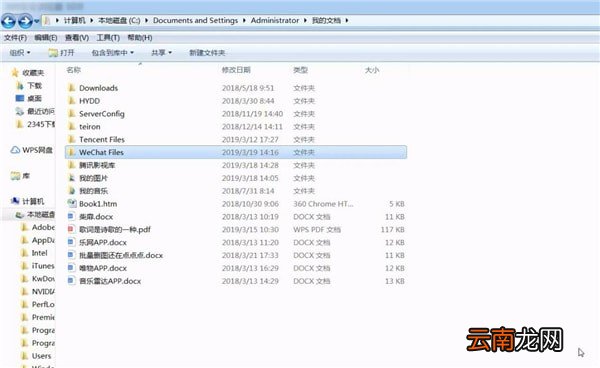Expand arrow after Documents and Settings breadcrumb

[244, 21]
